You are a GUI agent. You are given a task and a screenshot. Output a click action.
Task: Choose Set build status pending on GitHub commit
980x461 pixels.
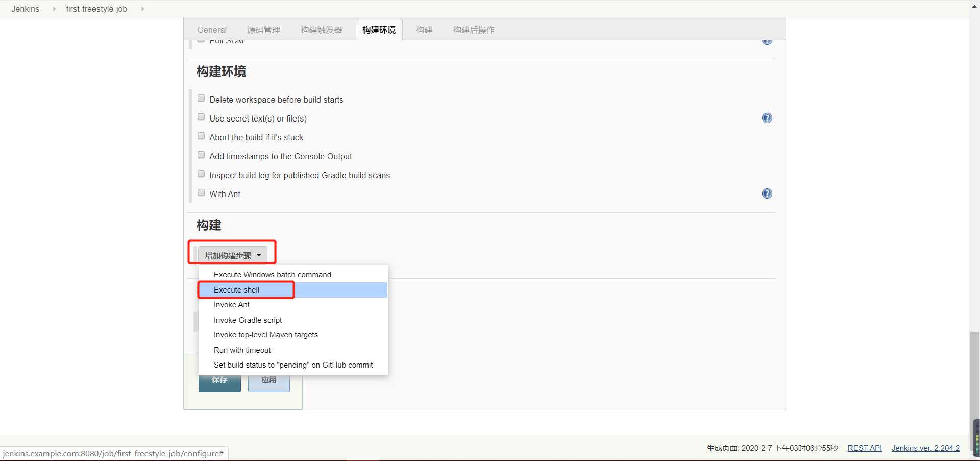tap(293, 365)
